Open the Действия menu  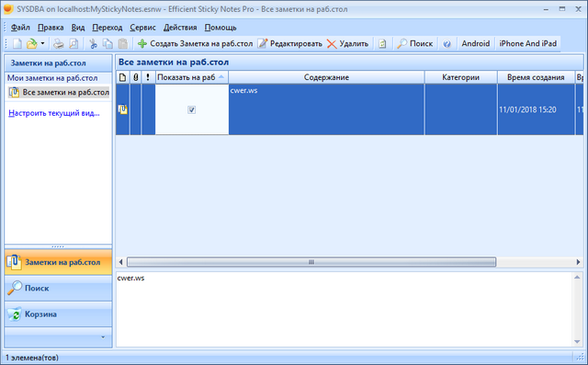(x=180, y=28)
